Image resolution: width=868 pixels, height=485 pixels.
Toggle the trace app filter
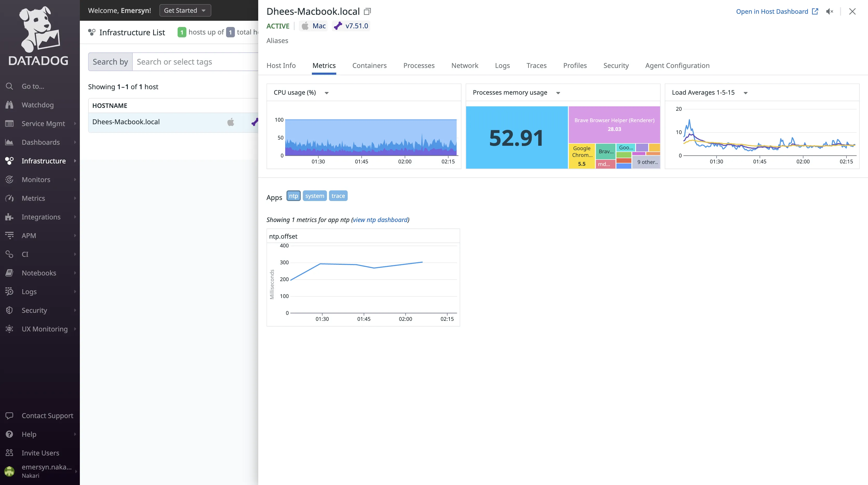pyautogui.click(x=338, y=196)
